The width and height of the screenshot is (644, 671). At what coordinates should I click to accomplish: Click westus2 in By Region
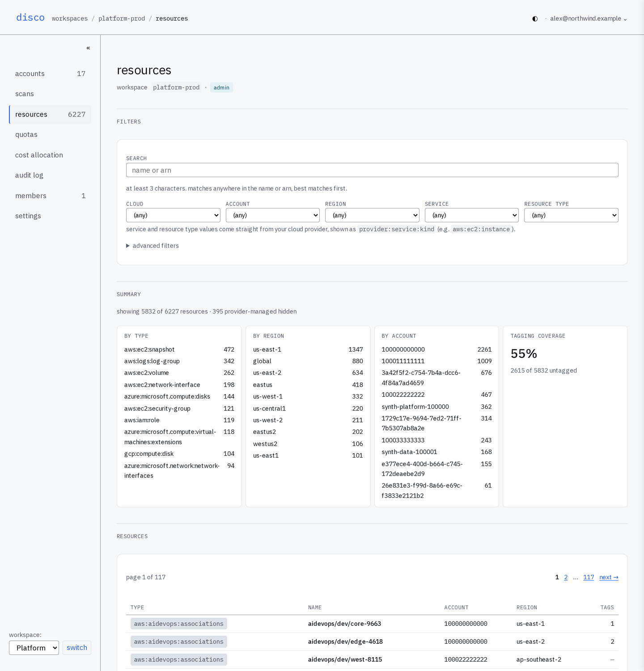(x=265, y=444)
